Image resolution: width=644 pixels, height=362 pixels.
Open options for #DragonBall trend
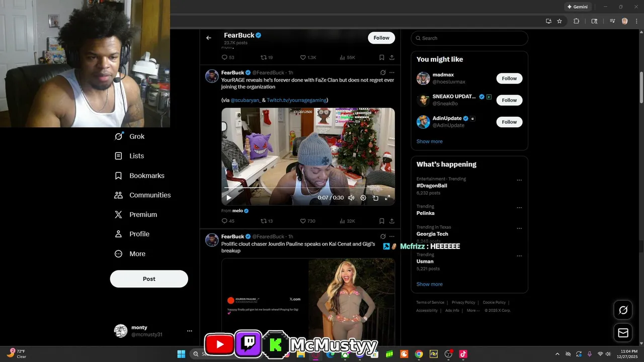coord(519,180)
